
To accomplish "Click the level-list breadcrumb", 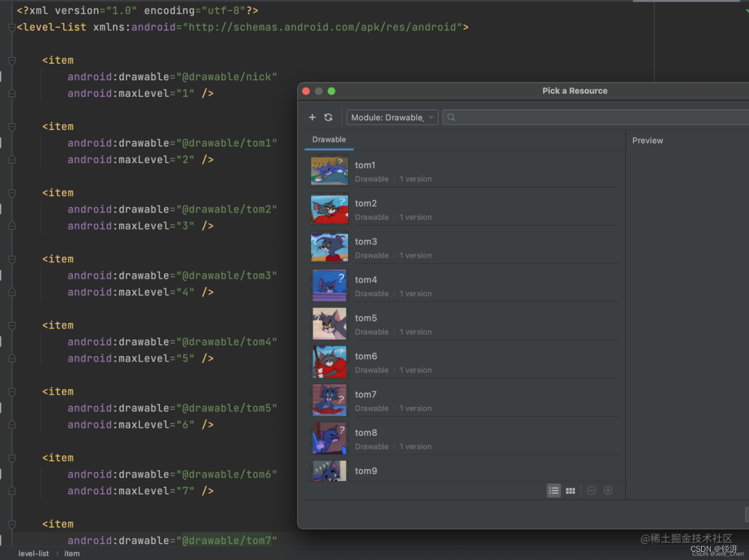I will (x=33, y=554).
